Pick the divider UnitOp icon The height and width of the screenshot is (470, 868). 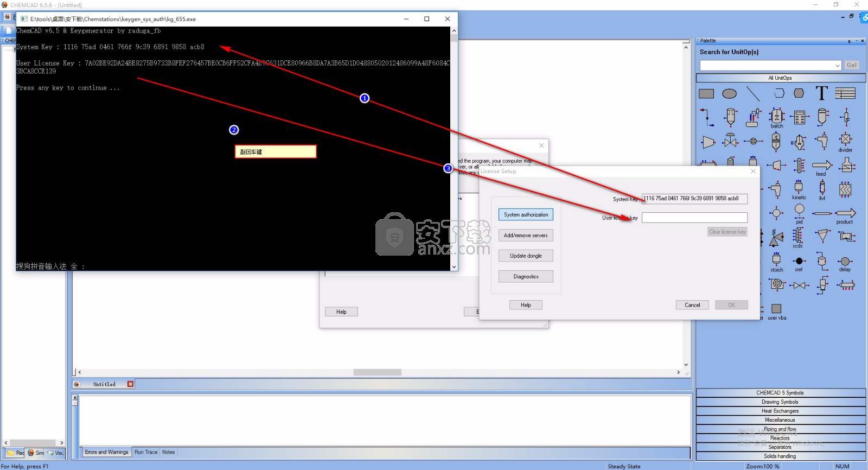(x=845, y=142)
